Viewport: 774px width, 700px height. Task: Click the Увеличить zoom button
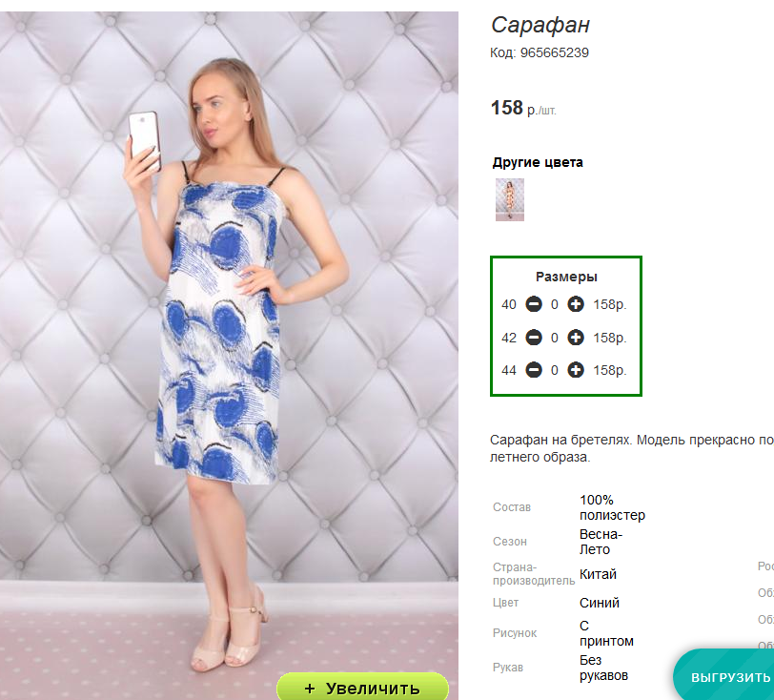pyautogui.click(x=362, y=688)
